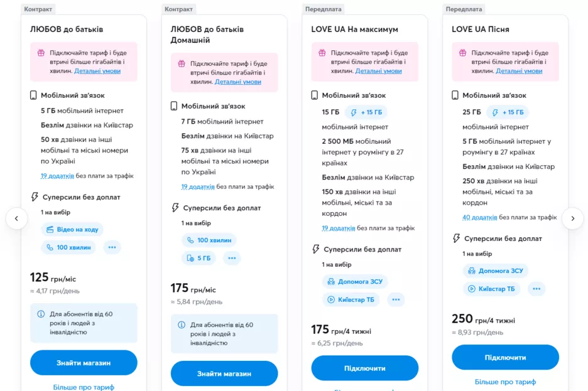Screen dimensions: 588x391
Task: Select the '5 ГБ' superpower chip
Action: point(198,258)
